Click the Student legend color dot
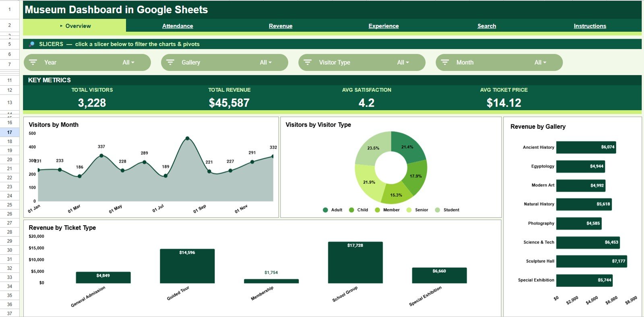The height and width of the screenshot is (317, 644). coord(438,210)
